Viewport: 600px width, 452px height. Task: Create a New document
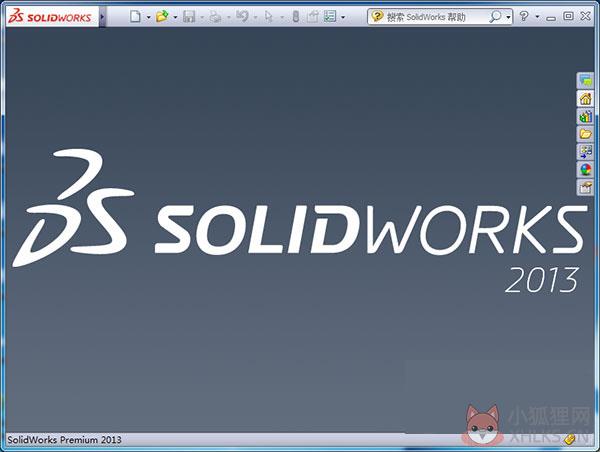point(135,16)
